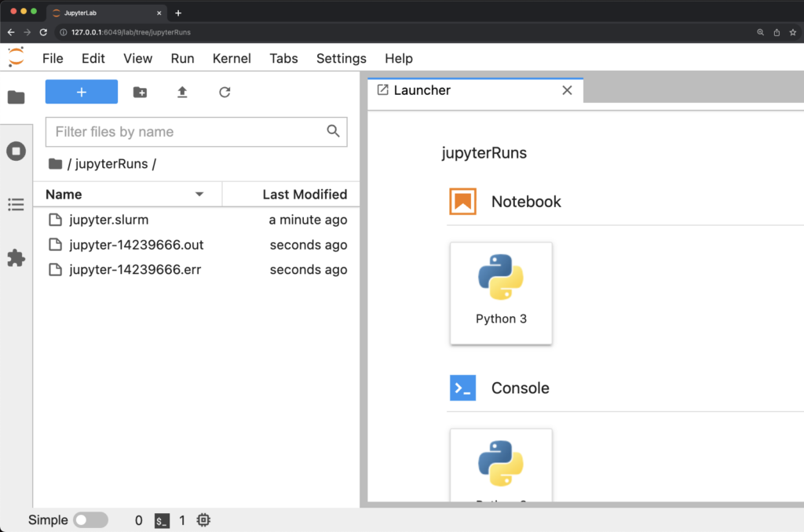Image resolution: width=804 pixels, height=532 pixels.
Task: Close the JupyterLab browser tab
Action: tap(159, 13)
